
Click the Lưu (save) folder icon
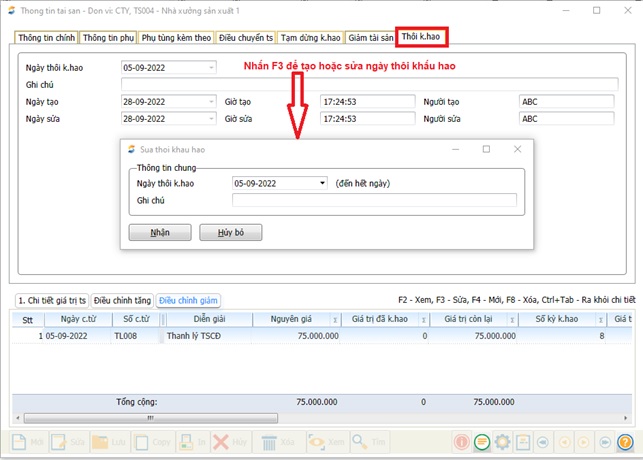click(100, 441)
